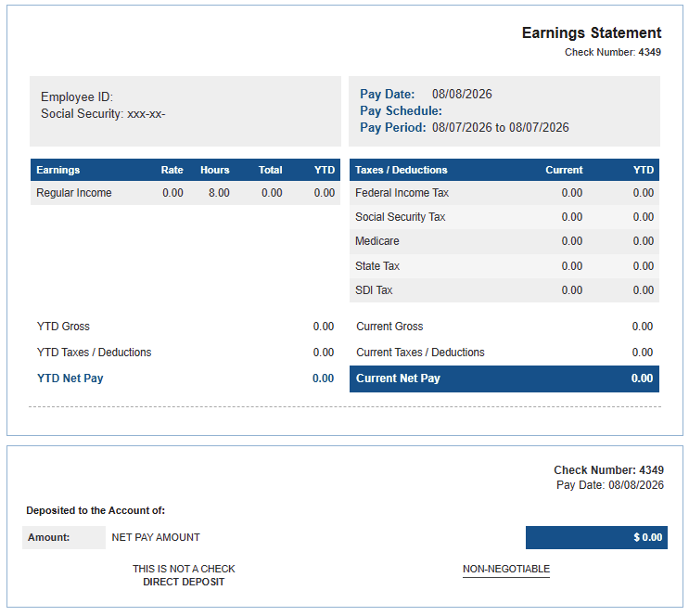The height and width of the screenshot is (616, 689).
Task: Click the Taxes / Deductions column header
Action: [x=402, y=170]
